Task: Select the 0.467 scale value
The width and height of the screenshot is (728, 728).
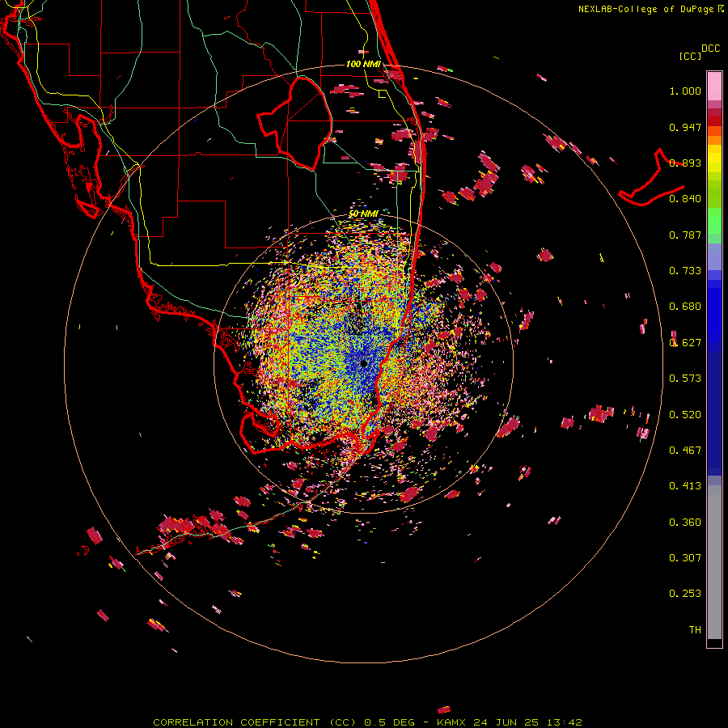Action: (685, 451)
